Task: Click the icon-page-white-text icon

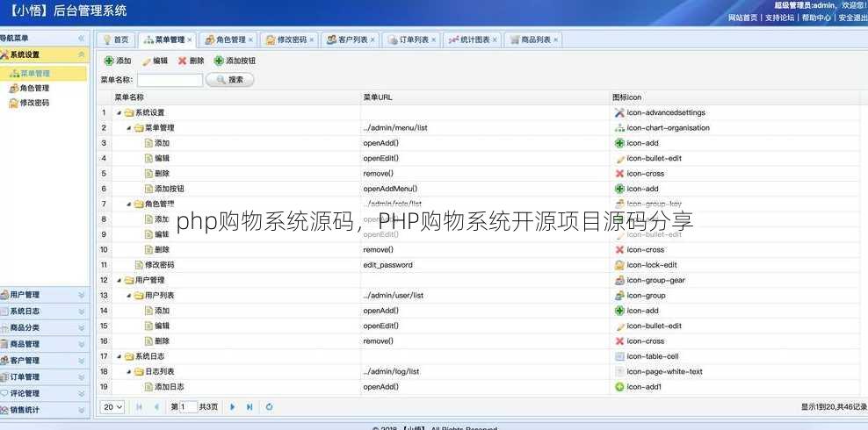Action: pos(619,371)
